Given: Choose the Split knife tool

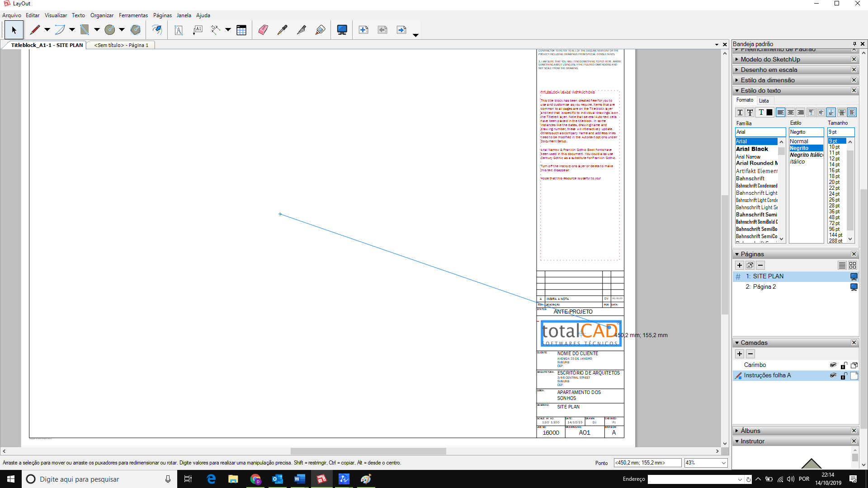Looking at the screenshot, I should click(x=301, y=30).
